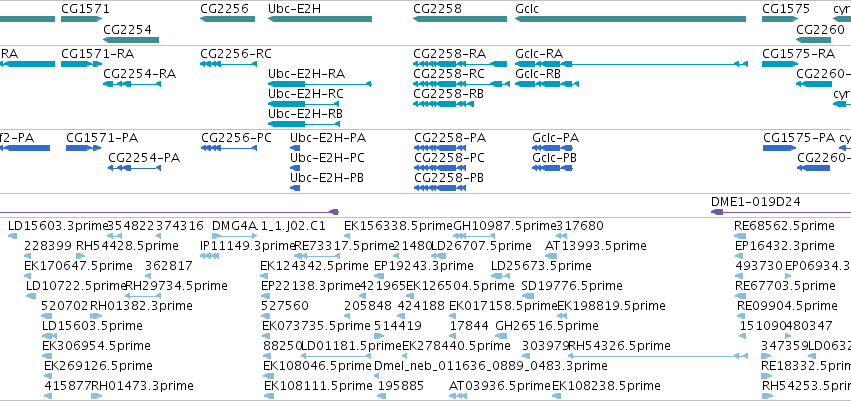This screenshot has width=851, height=401.
Task: Select the Ubc-E2H gene bar
Action: [x=320, y=19]
